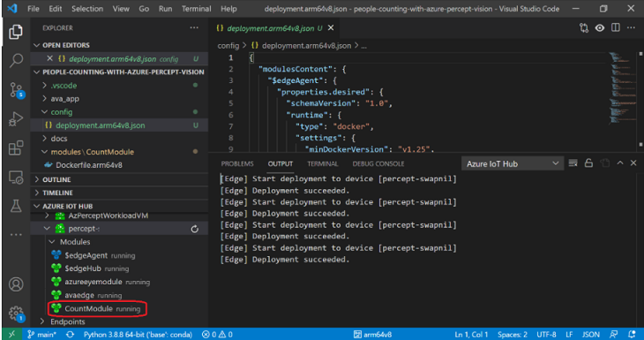The width and height of the screenshot is (644, 340).
Task: Open the Selection menu
Action: tap(87, 9)
